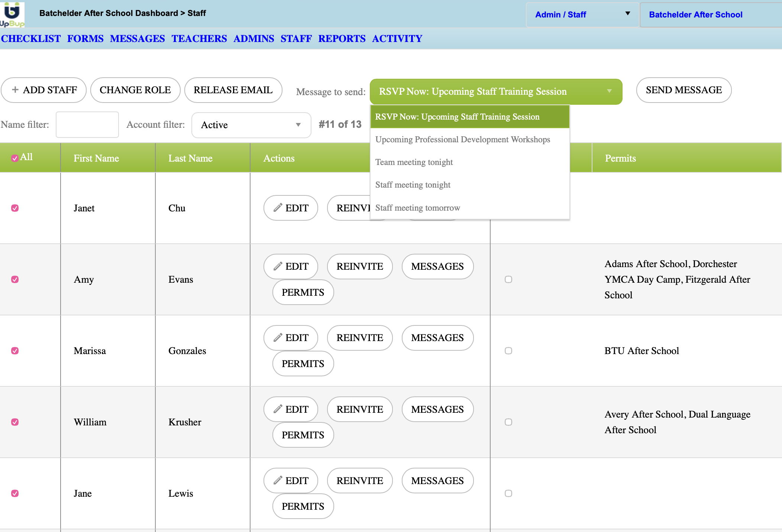Open the Account filter Active dropdown
This screenshot has height=532, width=782.
coord(251,125)
